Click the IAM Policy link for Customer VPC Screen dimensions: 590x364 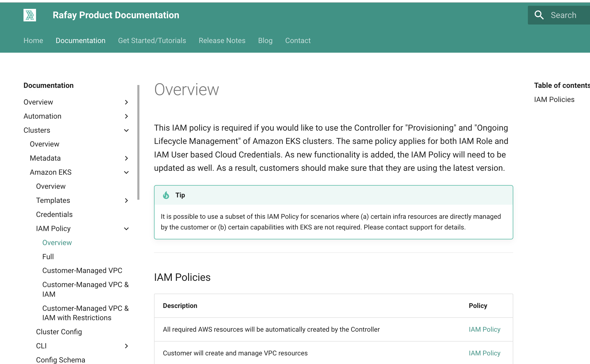coord(485,353)
